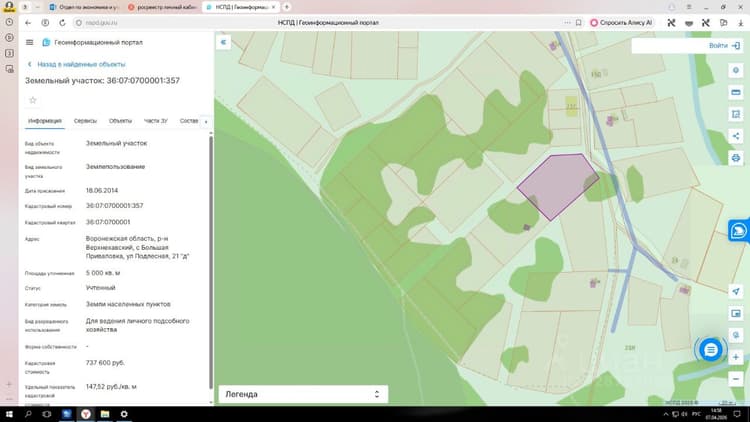The height and width of the screenshot is (422, 750).
Task: Switch to the Части ЗУ tab
Action: tap(155, 121)
